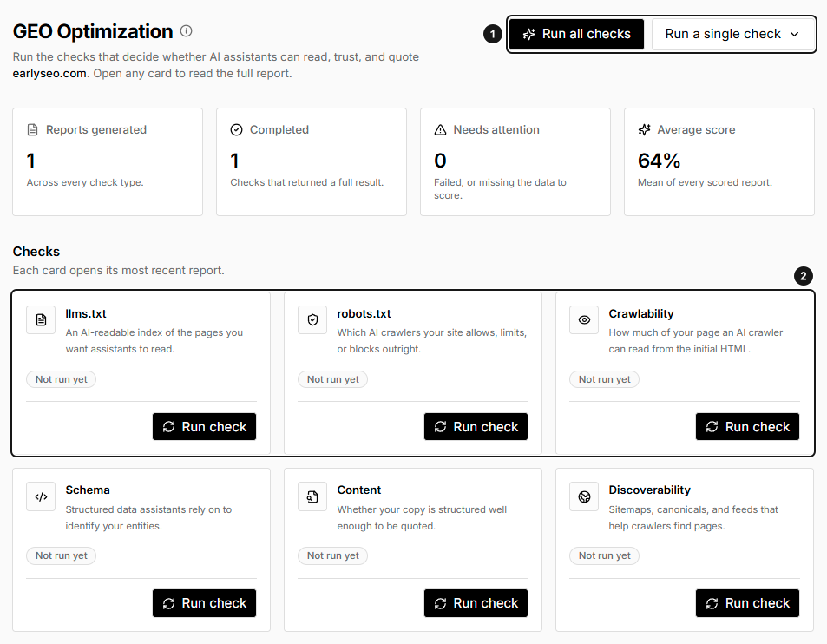Click the Reports generated label
827x644 pixels.
(x=96, y=129)
